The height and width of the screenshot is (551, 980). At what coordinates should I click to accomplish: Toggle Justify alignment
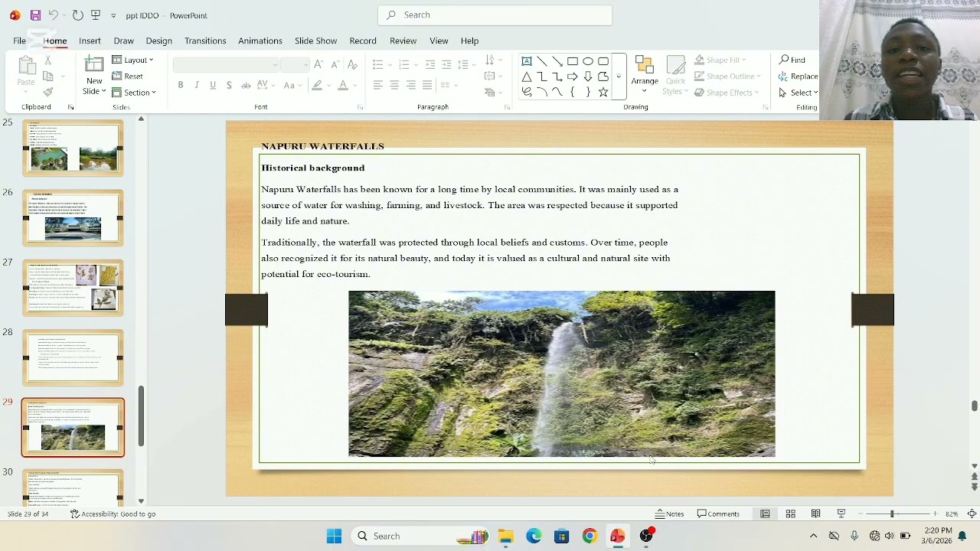[x=427, y=85]
